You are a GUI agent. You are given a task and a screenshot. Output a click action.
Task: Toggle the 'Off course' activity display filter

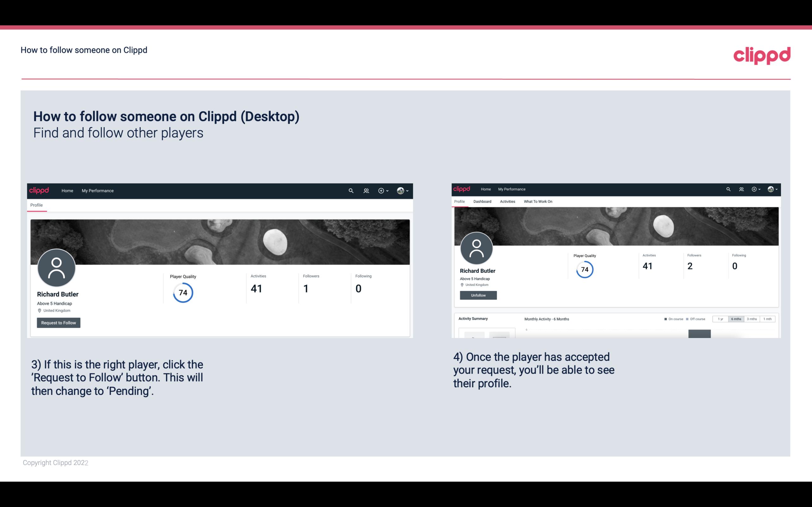click(697, 318)
